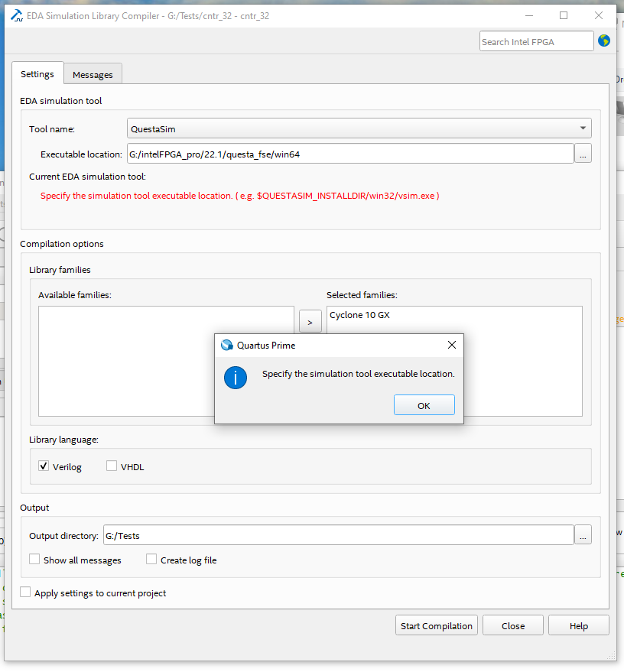The image size is (624, 672).
Task: Click the blue info icon in the dialog
Action: (x=236, y=378)
